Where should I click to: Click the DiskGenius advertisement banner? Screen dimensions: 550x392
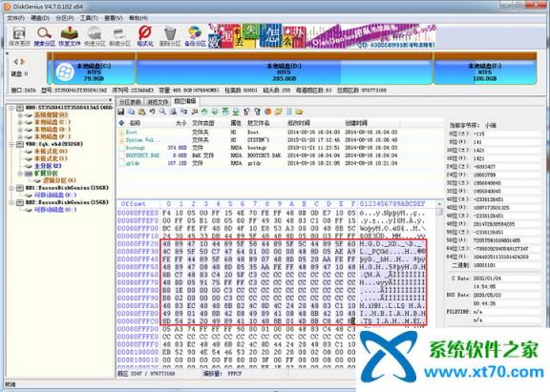point(322,36)
